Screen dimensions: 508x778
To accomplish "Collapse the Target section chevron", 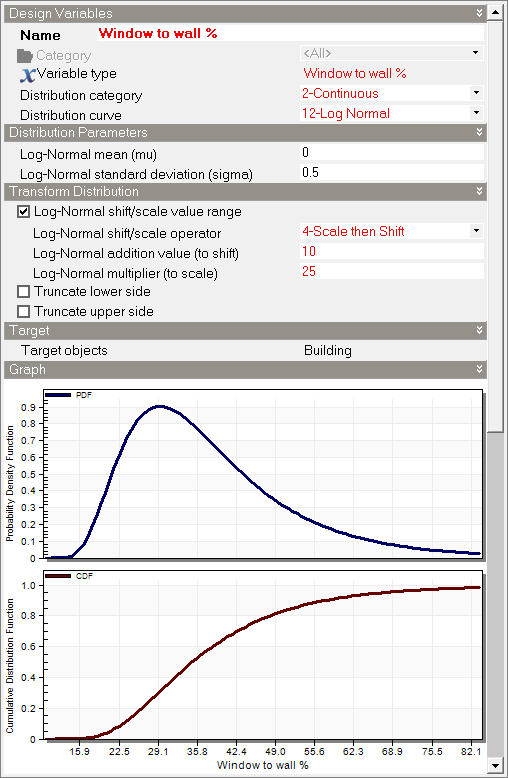I will tap(479, 330).
